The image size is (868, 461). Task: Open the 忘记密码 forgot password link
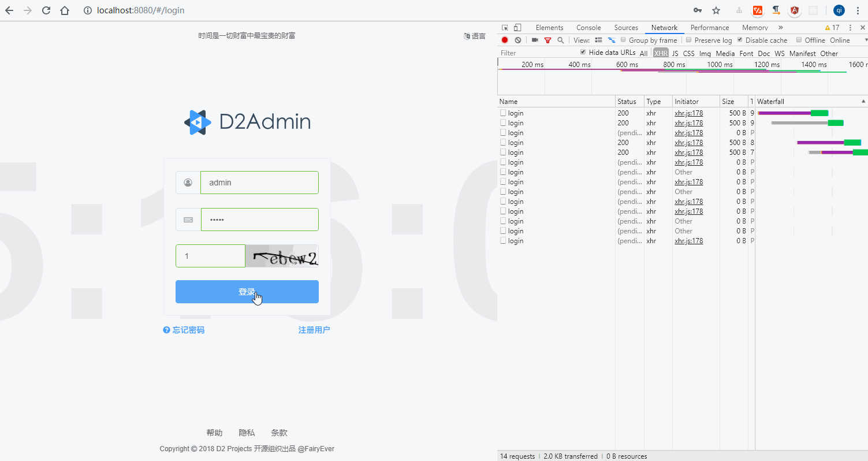[184, 329]
